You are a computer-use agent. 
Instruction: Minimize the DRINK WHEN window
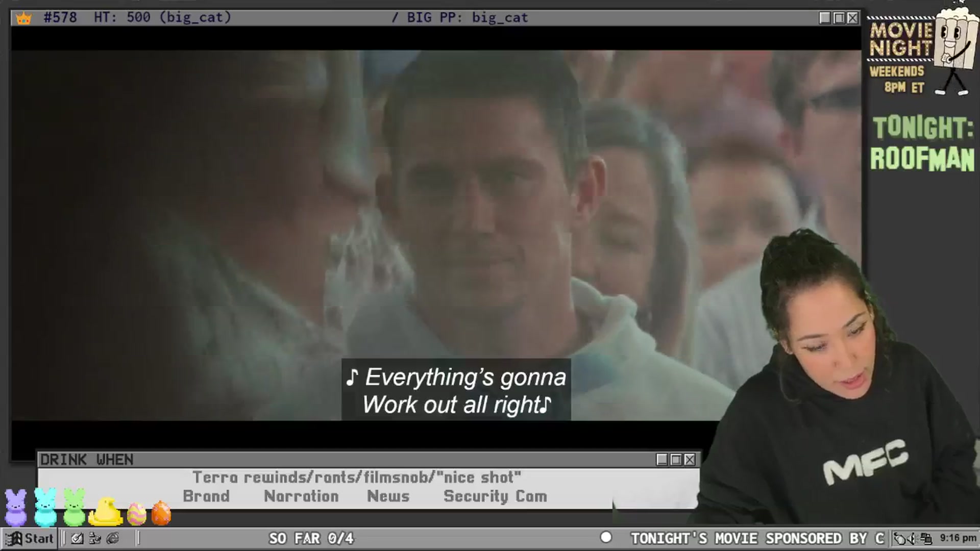tap(662, 460)
